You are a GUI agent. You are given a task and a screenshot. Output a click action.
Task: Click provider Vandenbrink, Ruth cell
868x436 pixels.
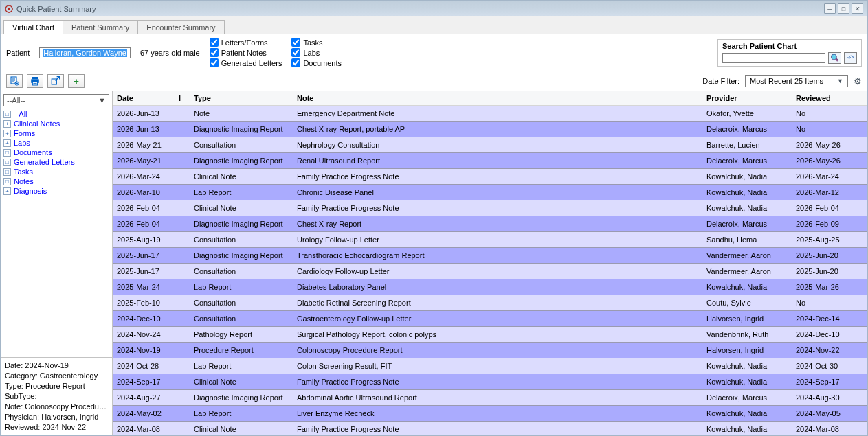(x=737, y=334)
